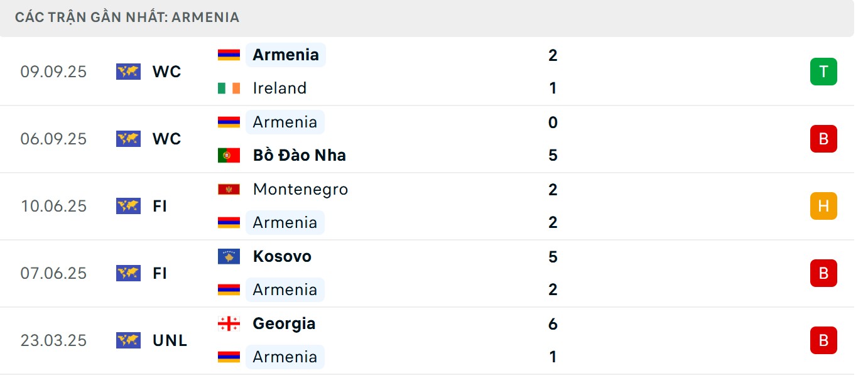
Task: Open the Ireland team page
Action: [x=278, y=88]
